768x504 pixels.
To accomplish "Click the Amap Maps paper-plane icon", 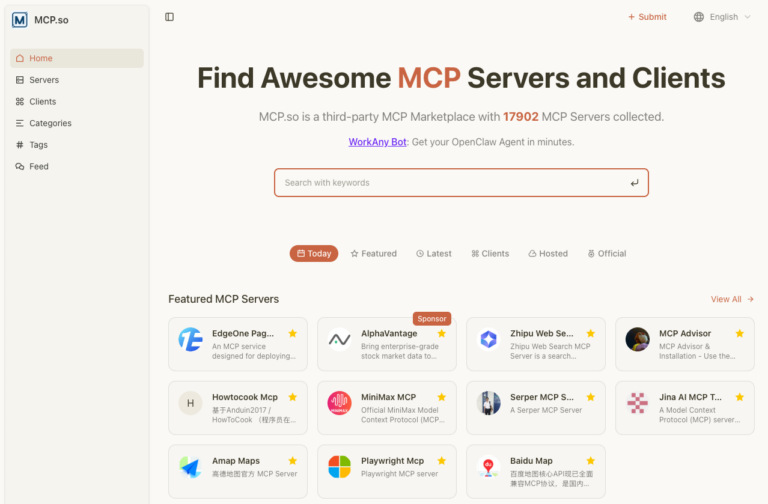I will click(191, 467).
